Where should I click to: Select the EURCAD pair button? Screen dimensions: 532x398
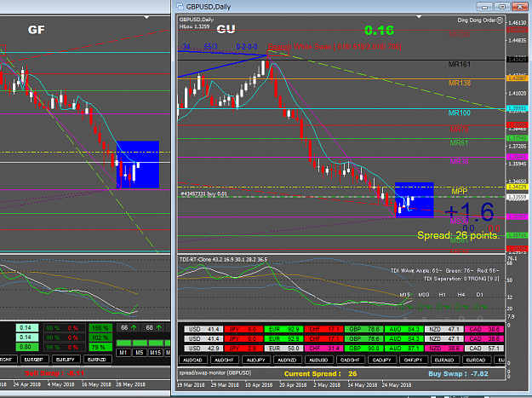476,360
